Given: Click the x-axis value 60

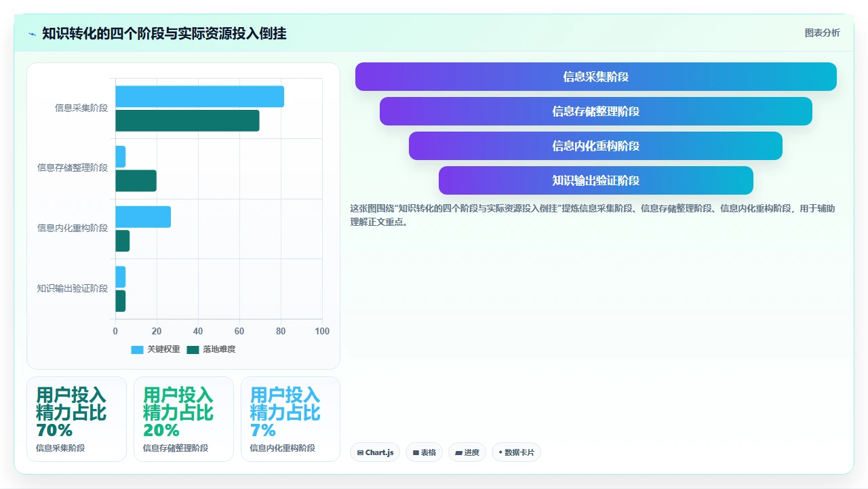Looking at the screenshot, I should coord(239,331).
